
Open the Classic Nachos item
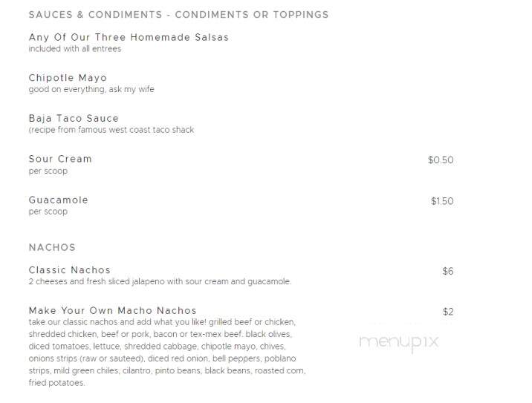coord(70,270)
